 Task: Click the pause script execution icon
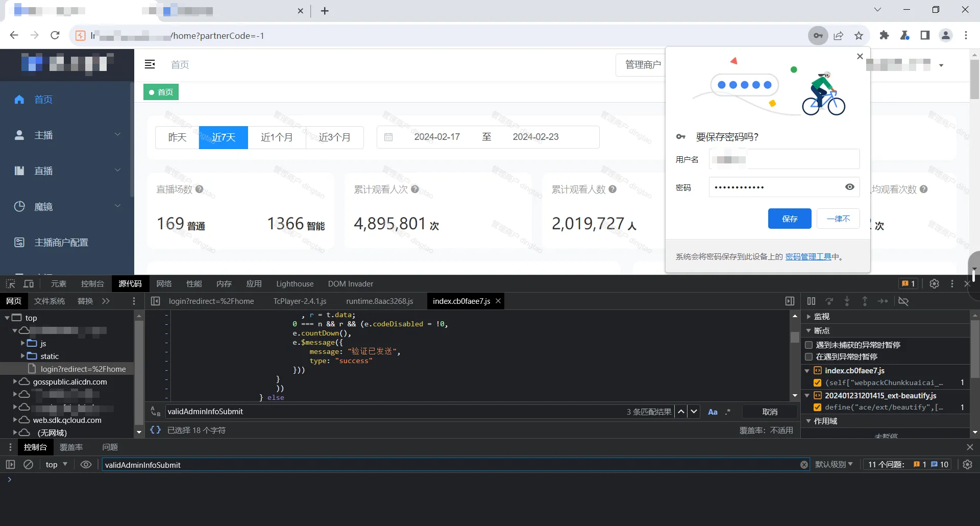(x=811, y=301)
